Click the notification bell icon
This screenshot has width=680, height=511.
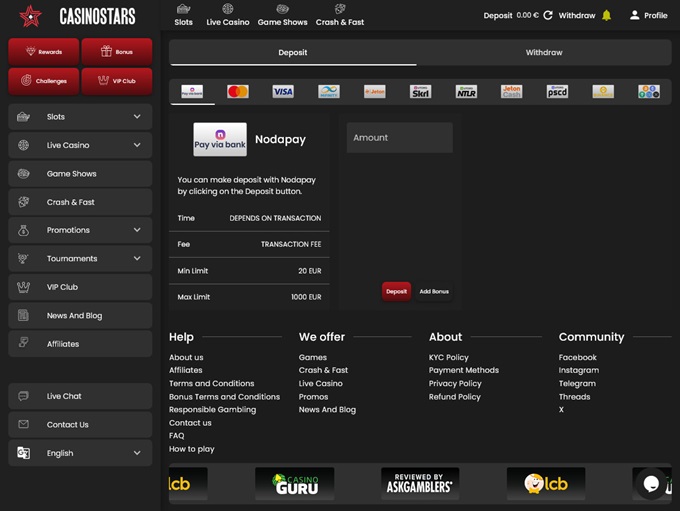coord(606,16)
